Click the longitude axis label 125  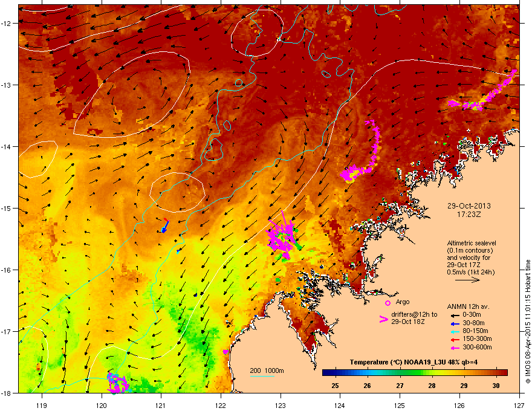point(400,405)
